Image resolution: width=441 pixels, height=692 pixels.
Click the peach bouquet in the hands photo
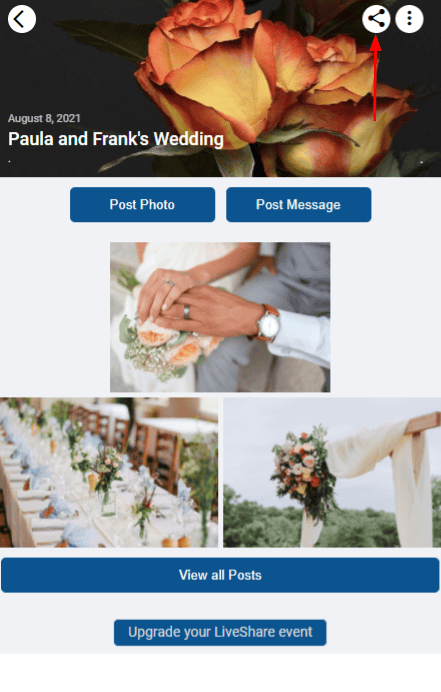pyautogui.click(x=170, y=346)
